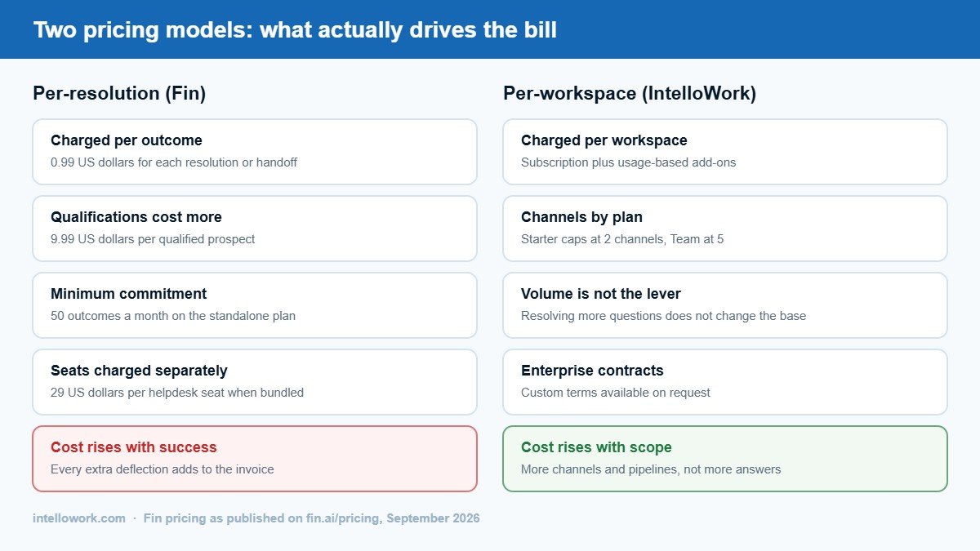The height and width of the screenshot is (551, 980).
Task: Click the footer note 'Fin pricing as published on fin.ai/pricing, September 2026'
Action: 312,518
